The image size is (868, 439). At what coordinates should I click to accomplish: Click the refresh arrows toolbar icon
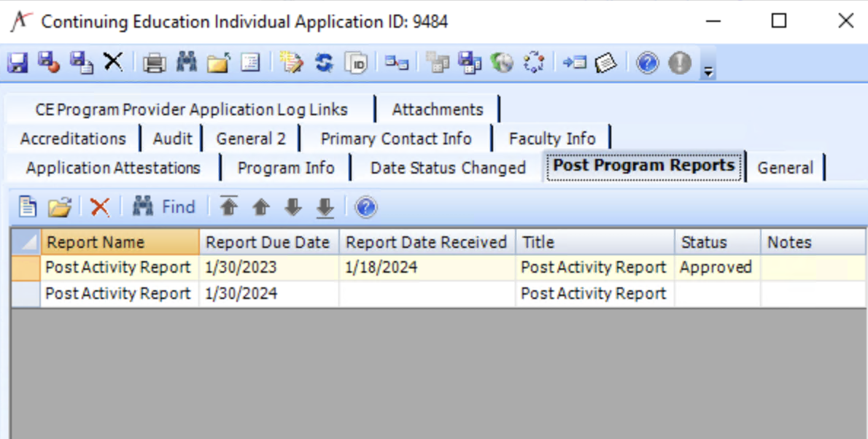[x=323, y=62]
